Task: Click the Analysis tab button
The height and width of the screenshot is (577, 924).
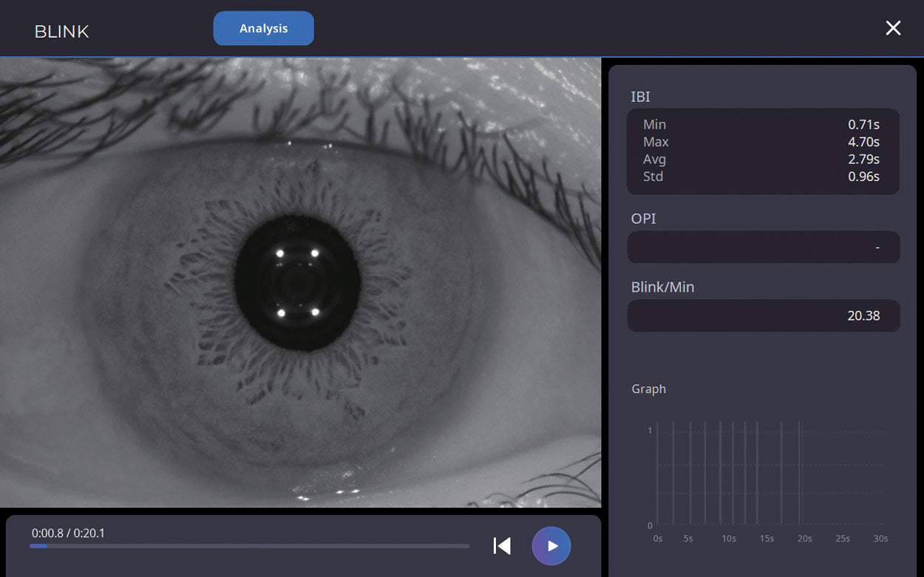Action: pos(263,29)
